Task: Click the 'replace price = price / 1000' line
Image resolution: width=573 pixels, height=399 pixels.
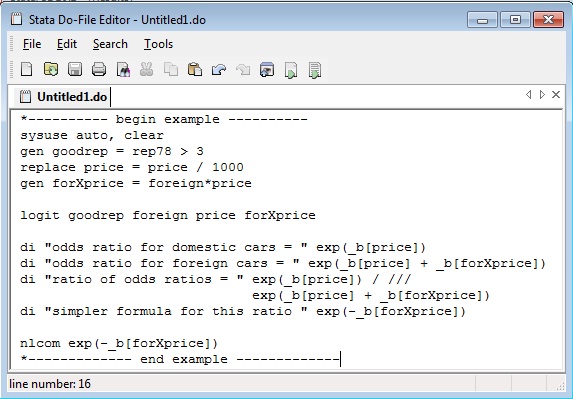Action: [132, 167]
